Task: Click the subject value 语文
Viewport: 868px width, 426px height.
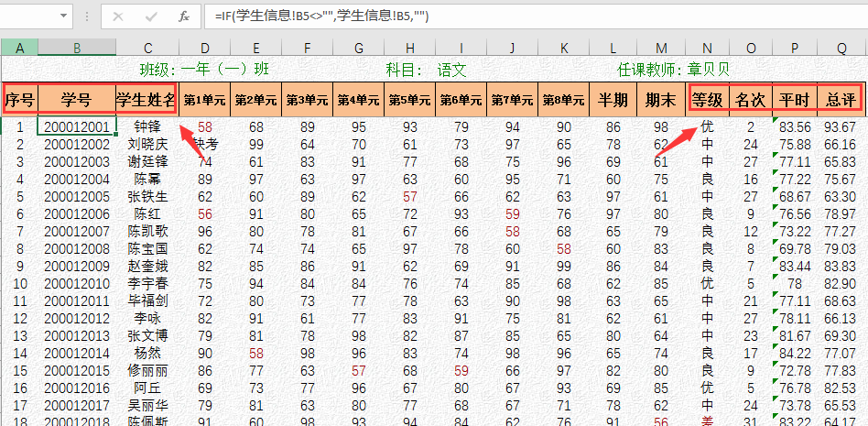Action: pyautogui.click(x=451, y=70)
